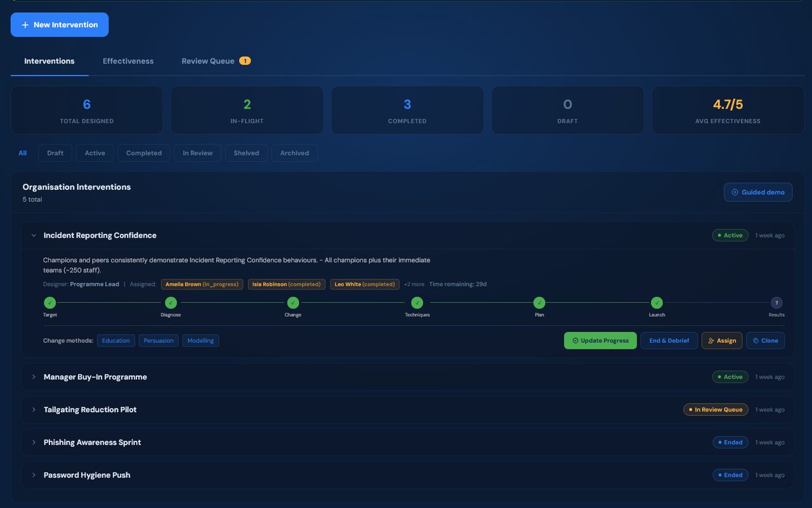Open the Effectiveness tab
Image resolution: width=812 pixels, height=508 pixels.
coord(128,61)
